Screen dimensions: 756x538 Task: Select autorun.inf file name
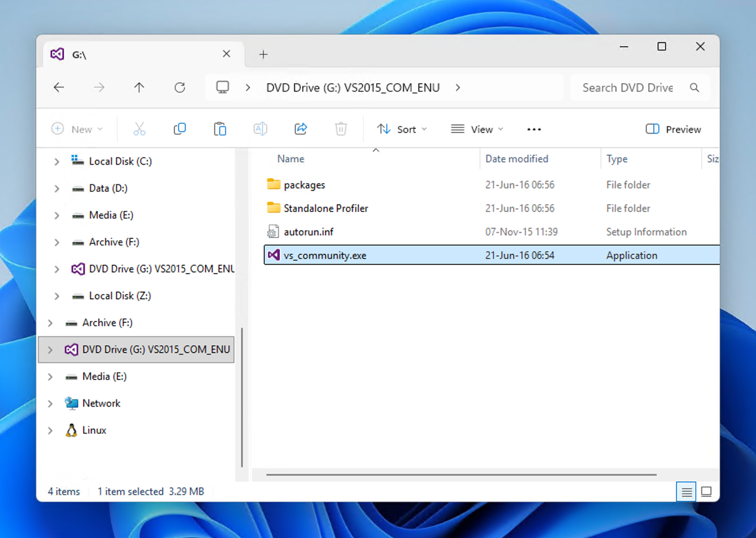[309, 232]
